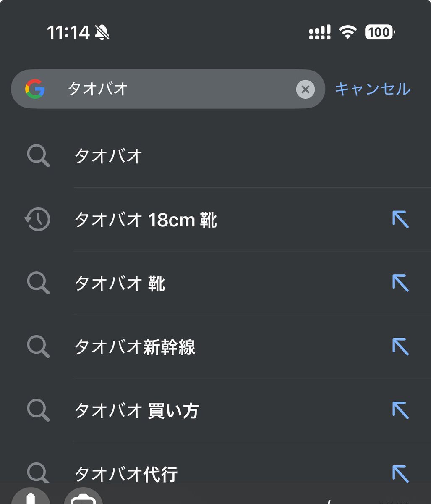
Task: Tap arrow icon beside タオバオ 買い方
Action: tap(400, 410)
